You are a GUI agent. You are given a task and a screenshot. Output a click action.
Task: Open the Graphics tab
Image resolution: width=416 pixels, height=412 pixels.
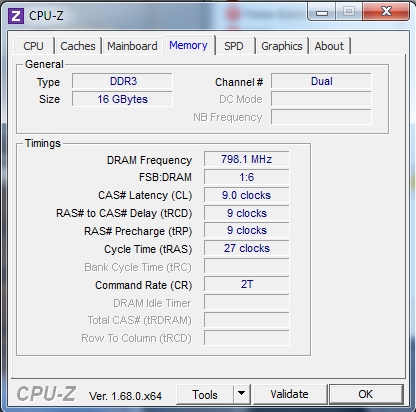point(282,46)
